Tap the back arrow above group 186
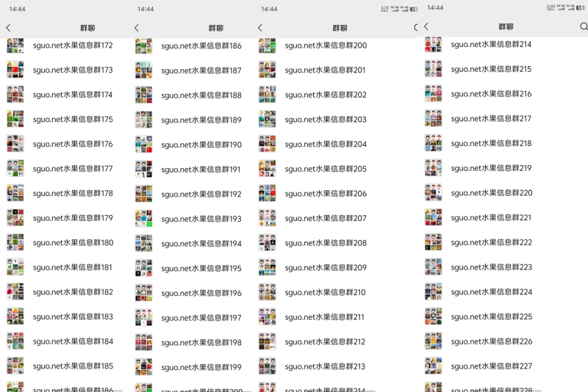Image resolution: width=588 pixels, height=392 pixels. click(137, 28)
